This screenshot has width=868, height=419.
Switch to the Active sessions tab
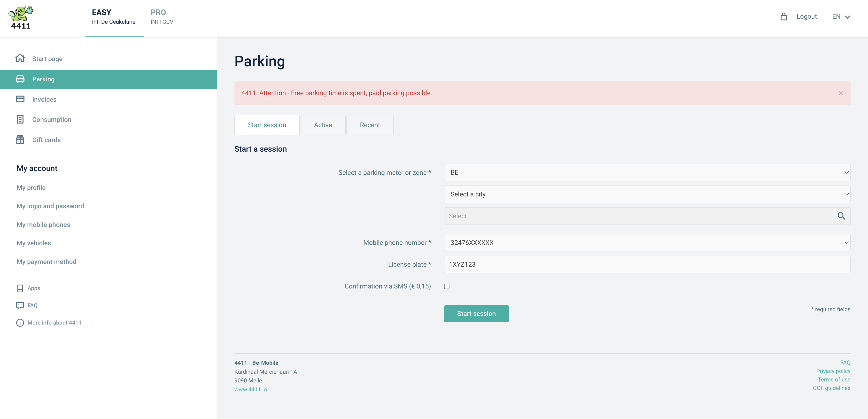click(x=323, y=125)
